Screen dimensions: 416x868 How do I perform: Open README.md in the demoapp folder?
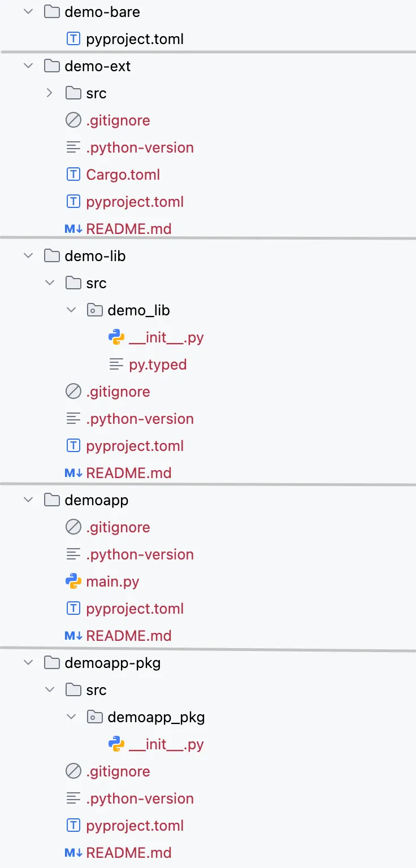[x=128, y=636]
